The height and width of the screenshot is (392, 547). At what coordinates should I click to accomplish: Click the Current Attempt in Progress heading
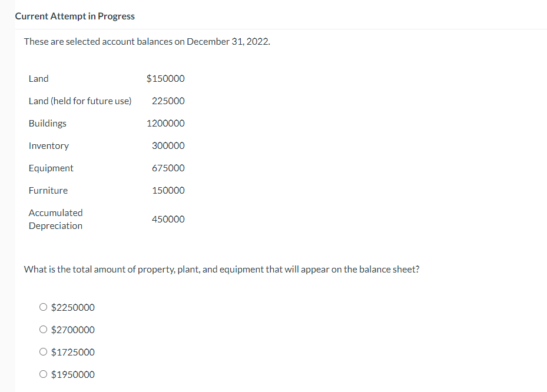[75, 16]
